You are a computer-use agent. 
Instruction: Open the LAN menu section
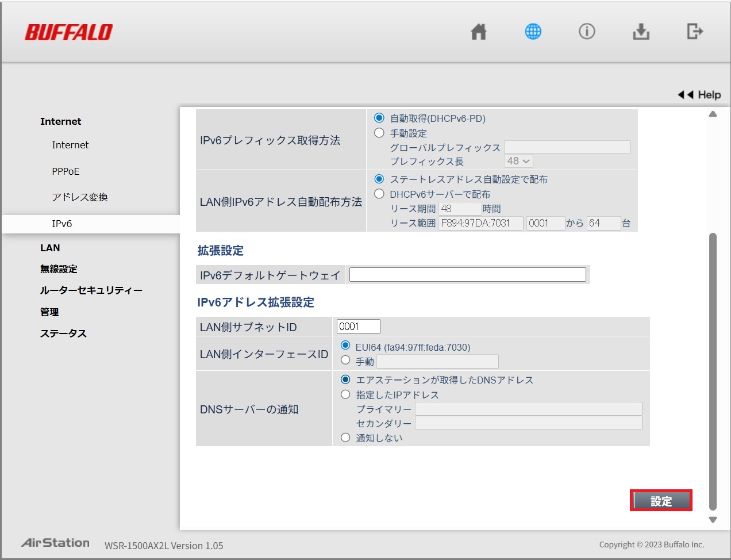tap(50, 248)
